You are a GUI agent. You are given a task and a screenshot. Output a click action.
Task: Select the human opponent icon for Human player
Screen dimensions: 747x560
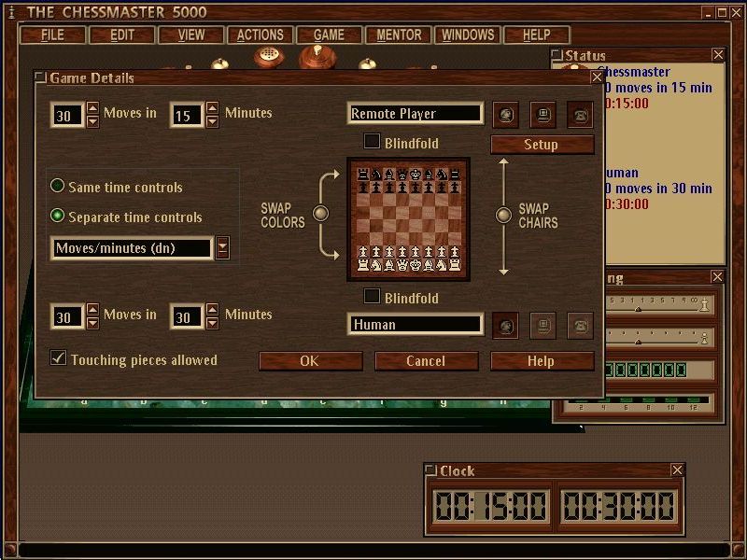tap(505, 325)
